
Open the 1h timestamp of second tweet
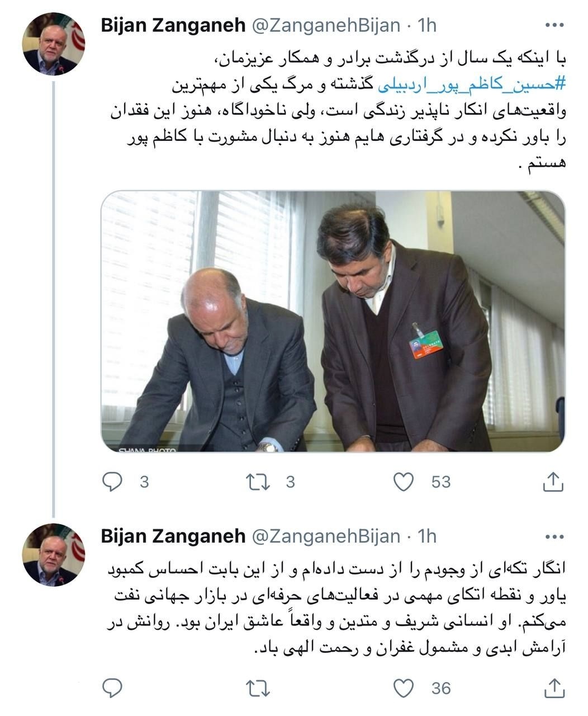click(427, 536)
